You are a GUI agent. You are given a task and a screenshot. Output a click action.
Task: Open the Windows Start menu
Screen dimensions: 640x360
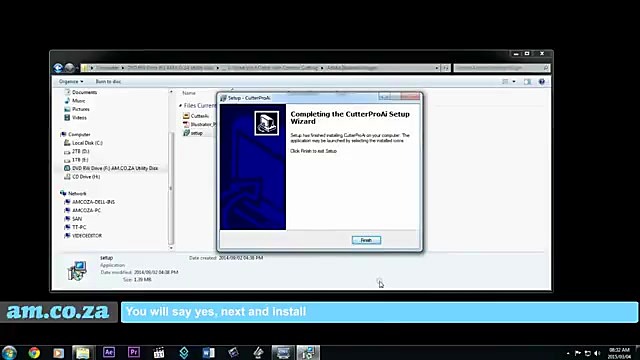tap(9, 353)
